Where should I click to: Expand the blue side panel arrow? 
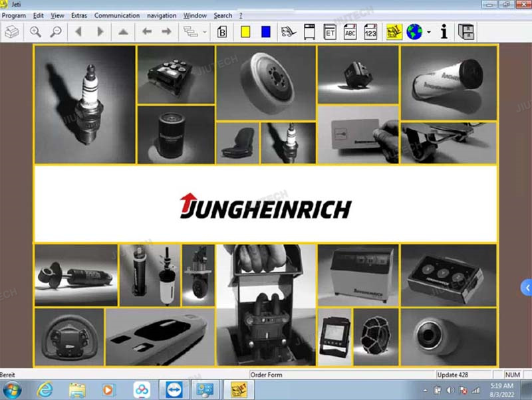tap(526, 288)
